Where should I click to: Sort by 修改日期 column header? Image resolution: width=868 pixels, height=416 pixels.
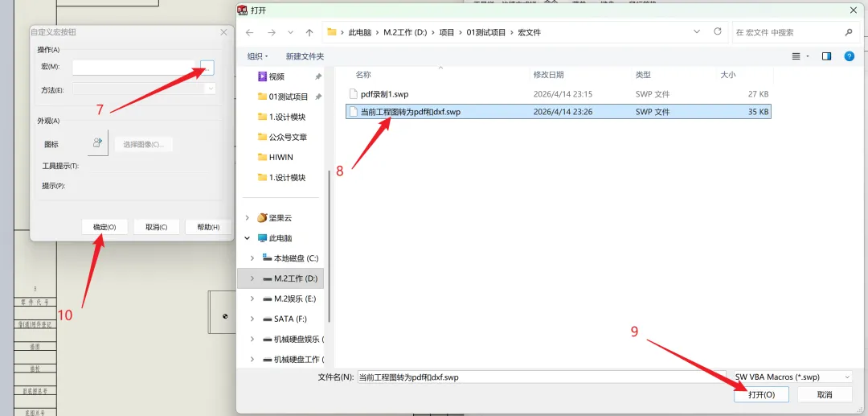click(x=549, y=74)
